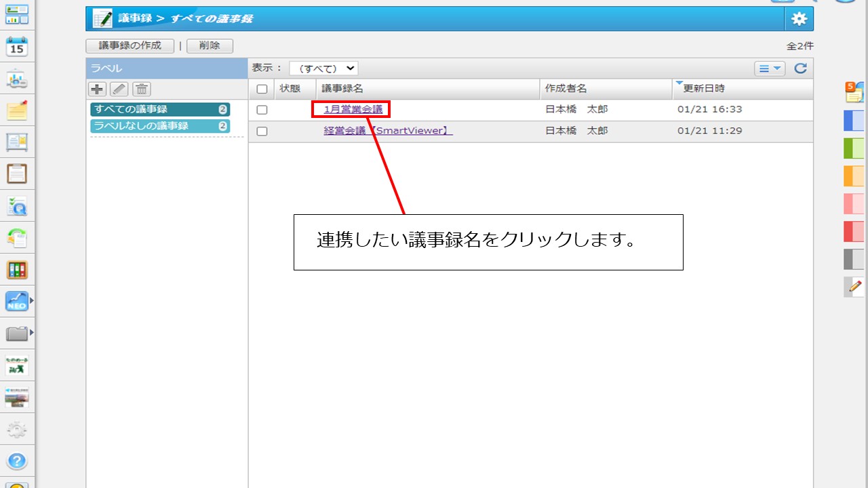Select the すべての議事録 label
Viewport: 868px width, 488px height.
coord(160,109)
